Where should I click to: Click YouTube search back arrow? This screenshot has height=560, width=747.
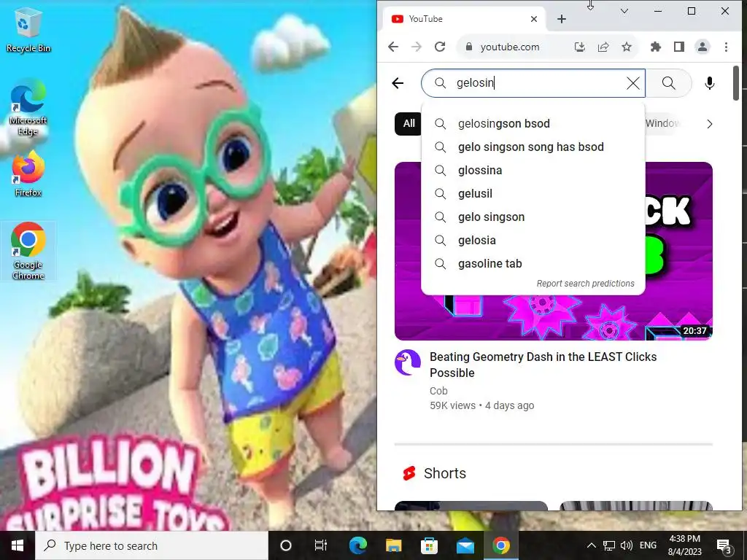click(x=398, y=83)
